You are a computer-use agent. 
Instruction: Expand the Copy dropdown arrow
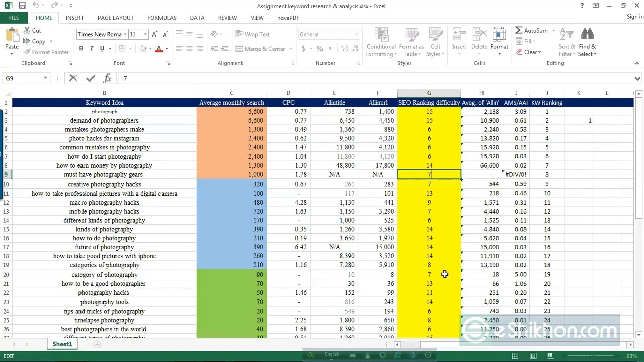click(51, 41)
